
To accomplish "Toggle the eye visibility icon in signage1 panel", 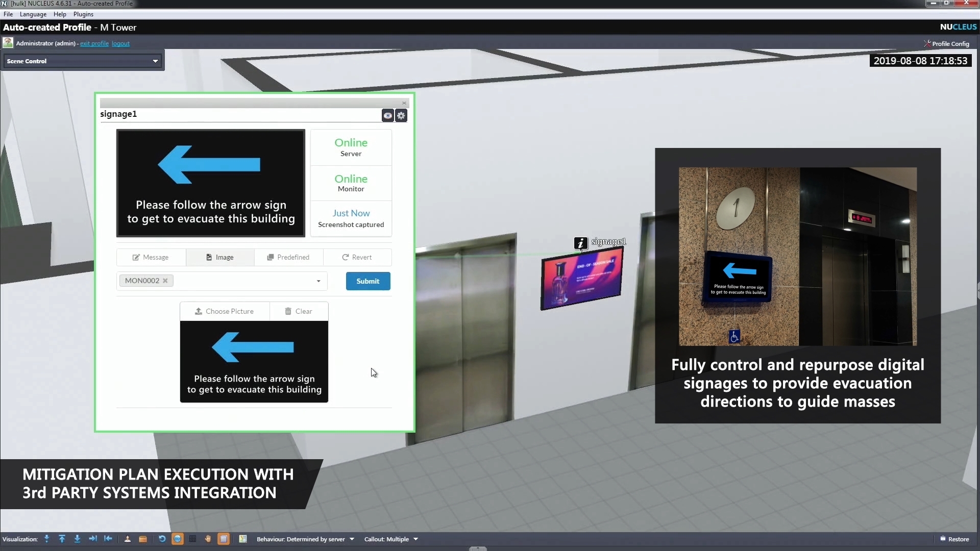I will [x=388, y=116].
